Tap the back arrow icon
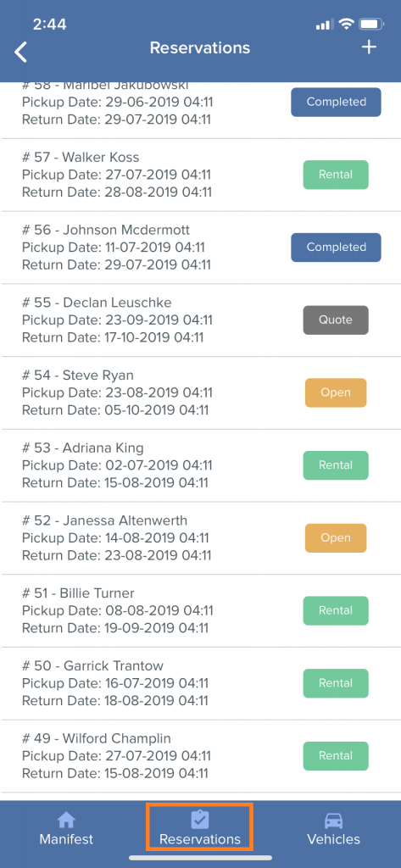Viewport: 401px width, 868px height. 20,52
